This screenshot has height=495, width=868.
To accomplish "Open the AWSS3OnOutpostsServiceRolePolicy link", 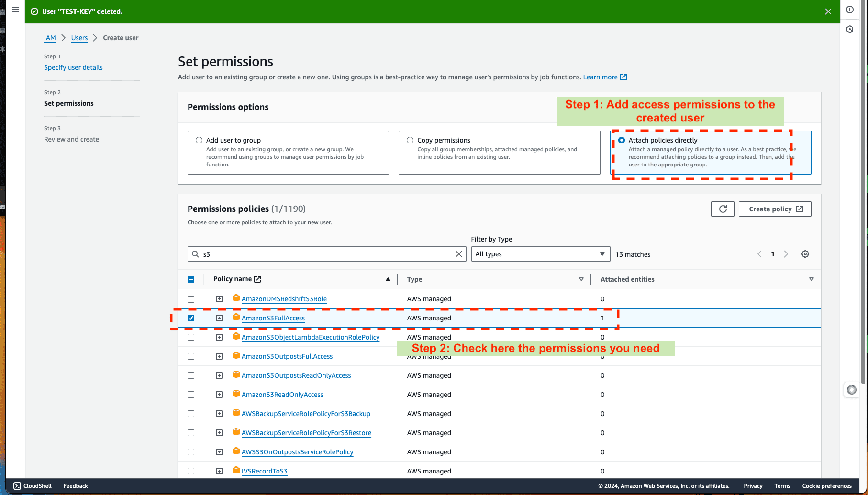I will [297, 452].
